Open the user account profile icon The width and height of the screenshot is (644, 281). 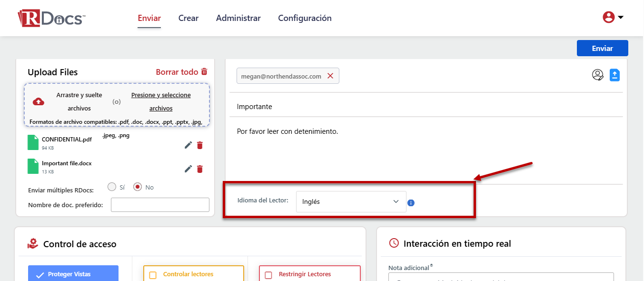click(608, 18)
